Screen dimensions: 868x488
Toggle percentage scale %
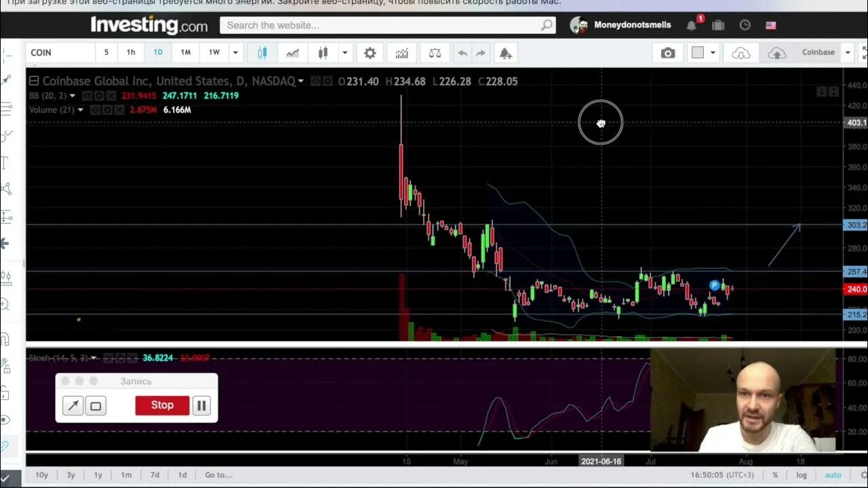point(774,475)
